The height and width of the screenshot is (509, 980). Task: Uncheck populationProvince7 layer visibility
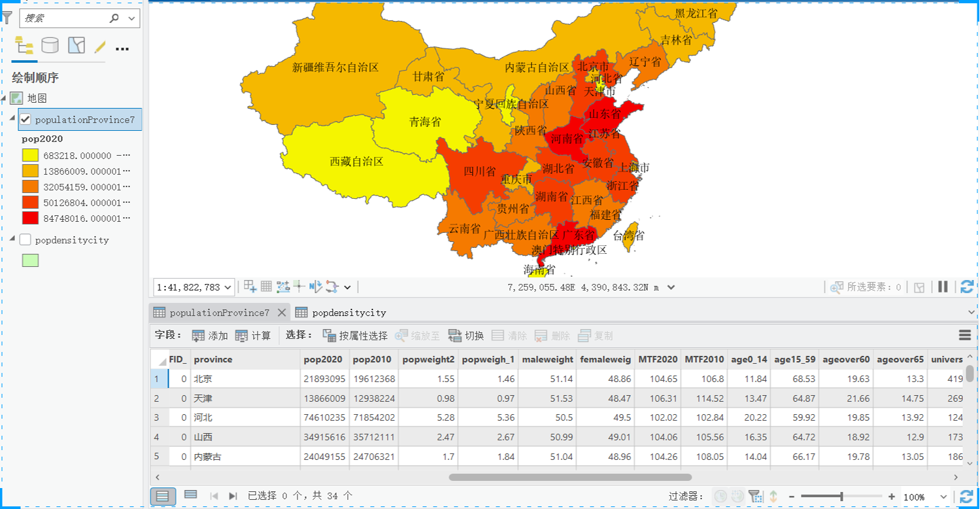coord(25,119)
